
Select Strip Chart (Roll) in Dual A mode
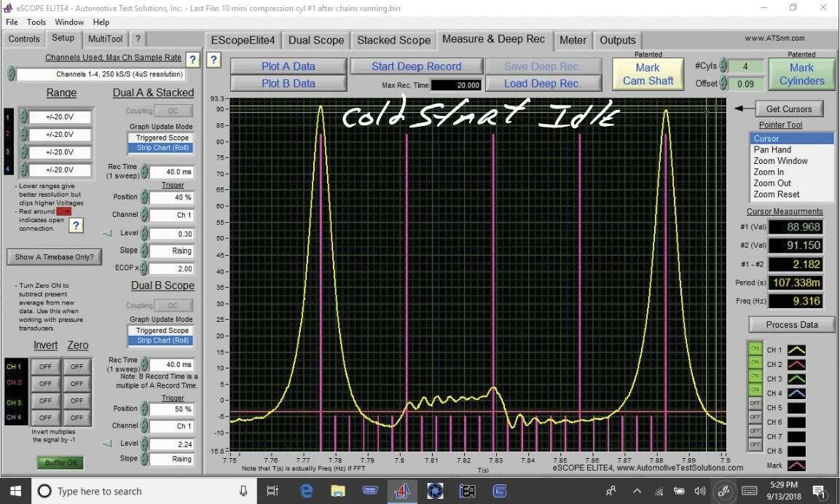(x=162, y=148)
